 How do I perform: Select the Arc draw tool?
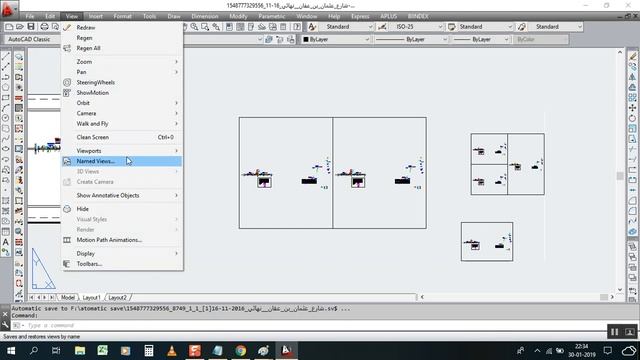click(6, 108)
